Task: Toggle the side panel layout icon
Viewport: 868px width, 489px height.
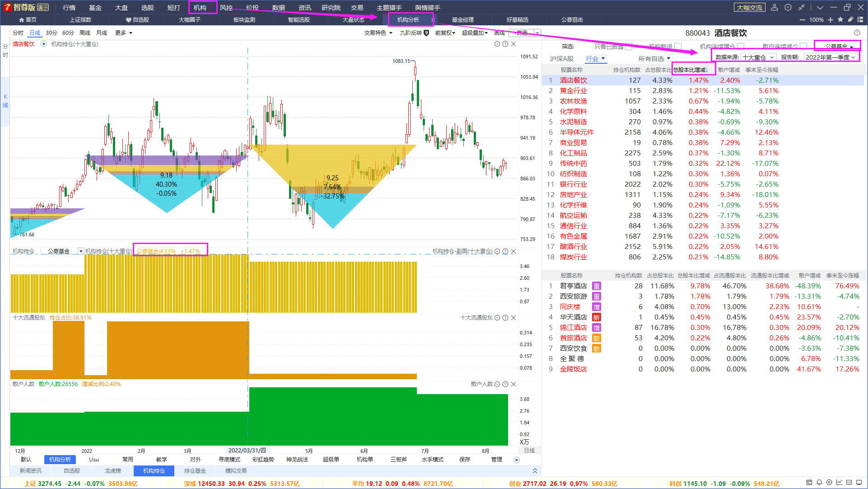Action: [860, 19]
